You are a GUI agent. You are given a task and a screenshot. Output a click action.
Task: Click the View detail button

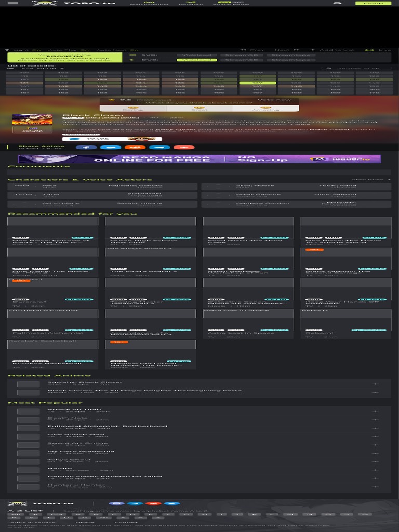click(81, 135)
